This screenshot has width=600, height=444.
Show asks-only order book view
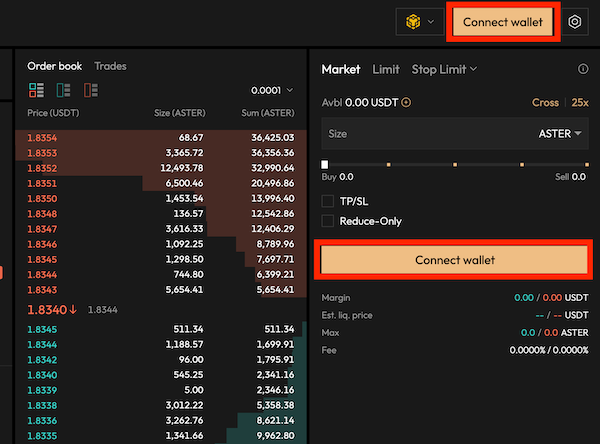[91, 90]
